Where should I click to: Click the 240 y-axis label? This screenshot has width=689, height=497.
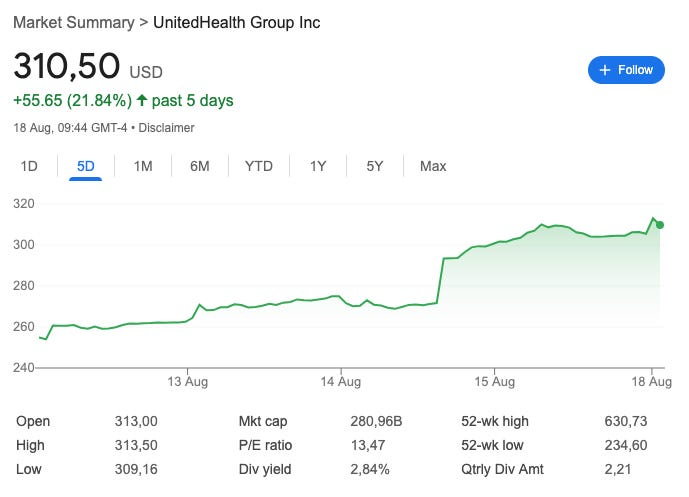(24, 367)
